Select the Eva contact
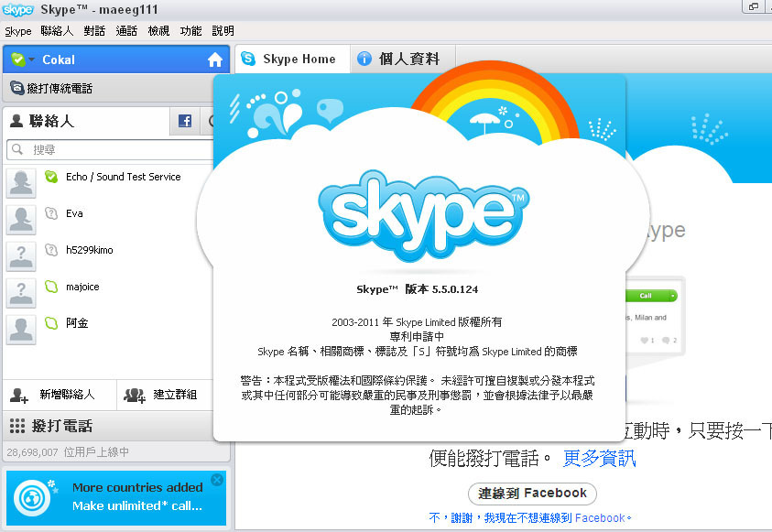772x532 pixels. coord(108,220)
